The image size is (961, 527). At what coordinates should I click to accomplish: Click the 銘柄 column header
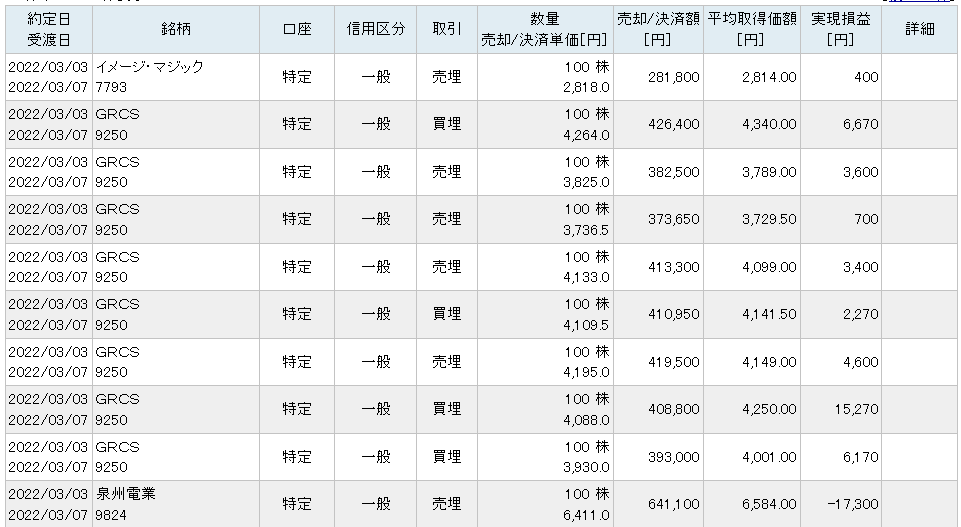[x=176, y=29]
